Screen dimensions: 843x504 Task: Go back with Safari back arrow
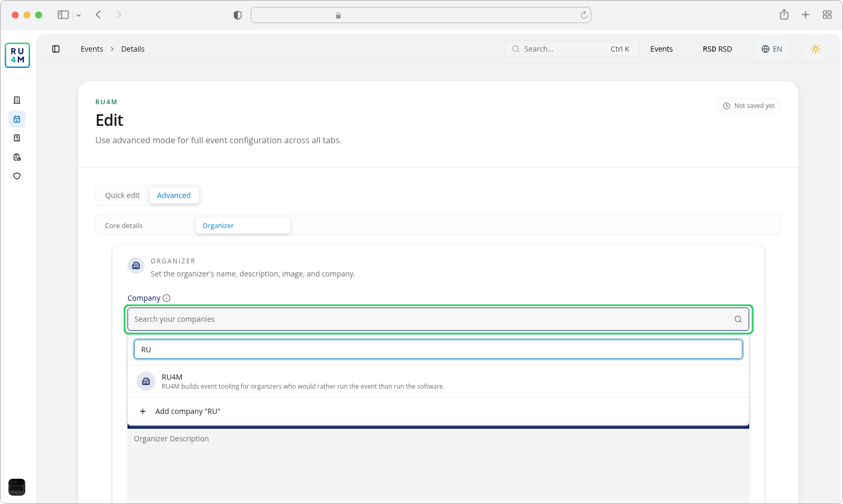98,15
